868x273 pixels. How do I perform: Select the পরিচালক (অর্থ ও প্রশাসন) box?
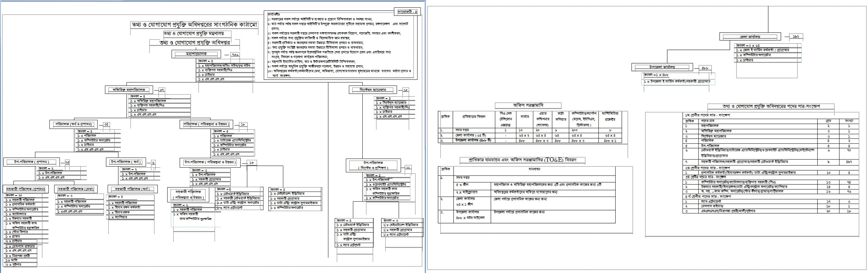(73, 124)
